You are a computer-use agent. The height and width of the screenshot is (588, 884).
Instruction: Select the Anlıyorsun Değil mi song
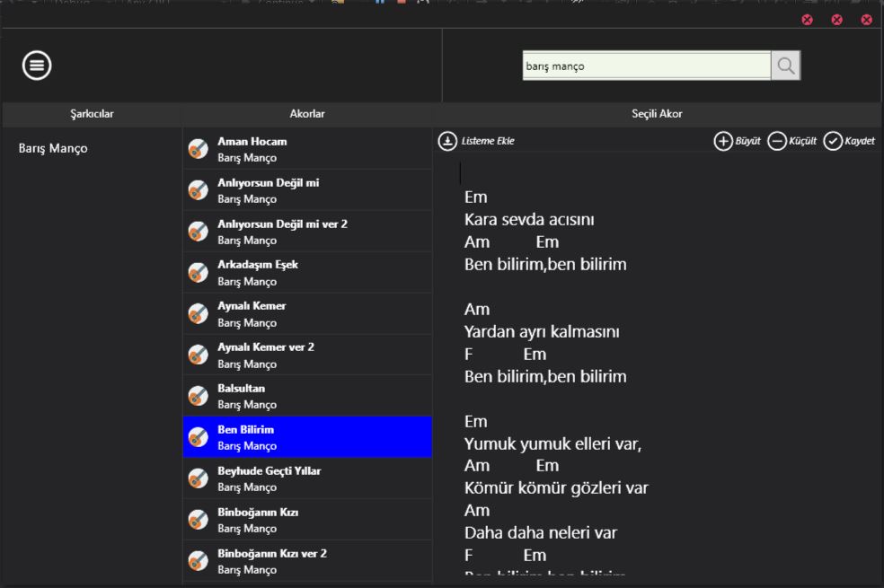coord(308,190)
